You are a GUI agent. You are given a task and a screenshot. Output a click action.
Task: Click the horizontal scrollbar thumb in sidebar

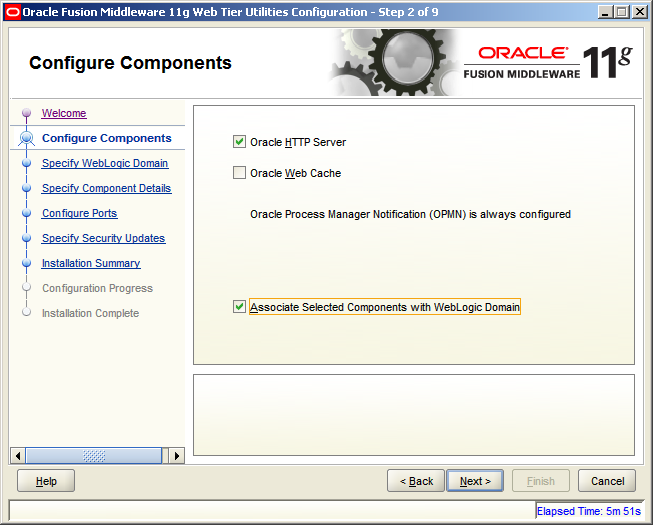click(x=94, y=455)
